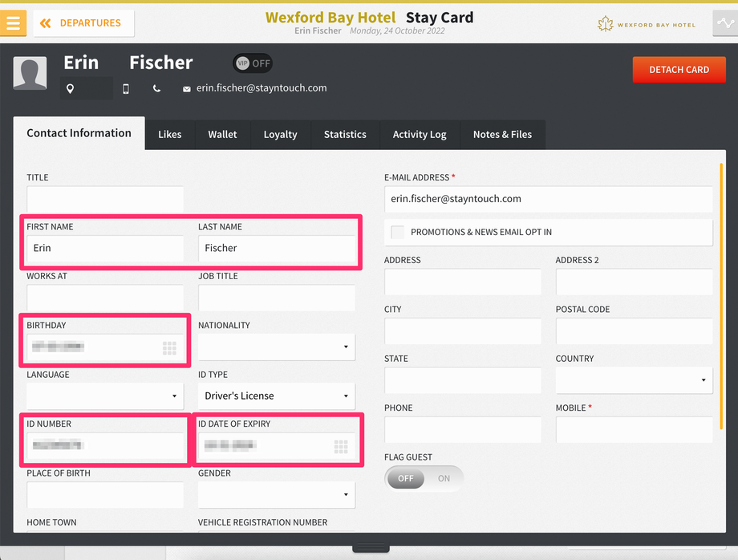The width and height of the screenshot is (738, 560).
Task: Set Flag Guest to OFF
Action: point(406,479)
